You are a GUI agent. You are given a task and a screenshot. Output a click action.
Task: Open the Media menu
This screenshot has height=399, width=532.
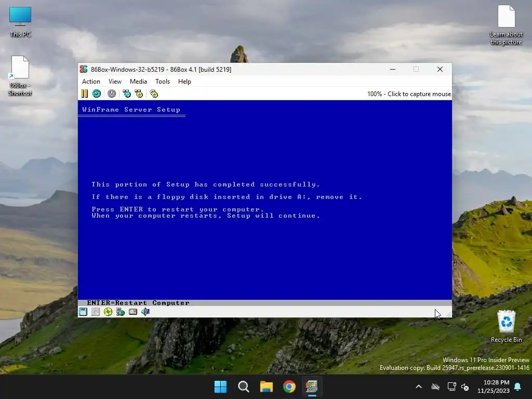pos(138,82)
